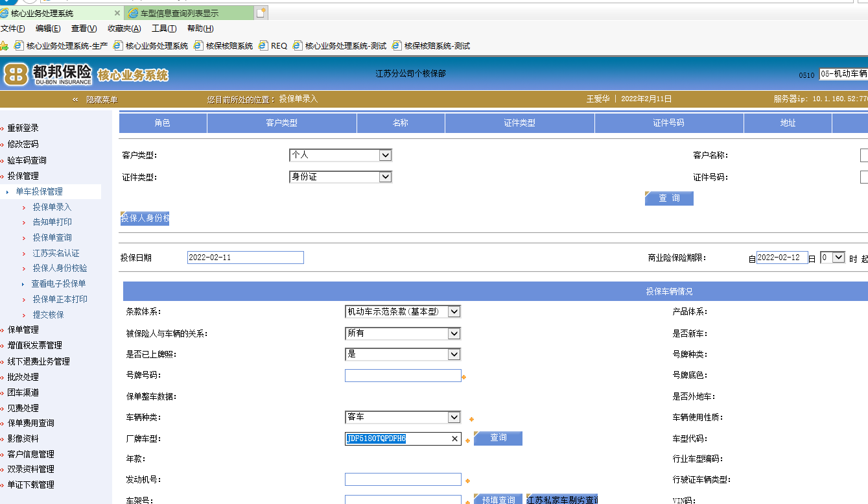Open the 客户类型 dropdown showing 个人
868x504 pixels.
(x=340, y=155)
